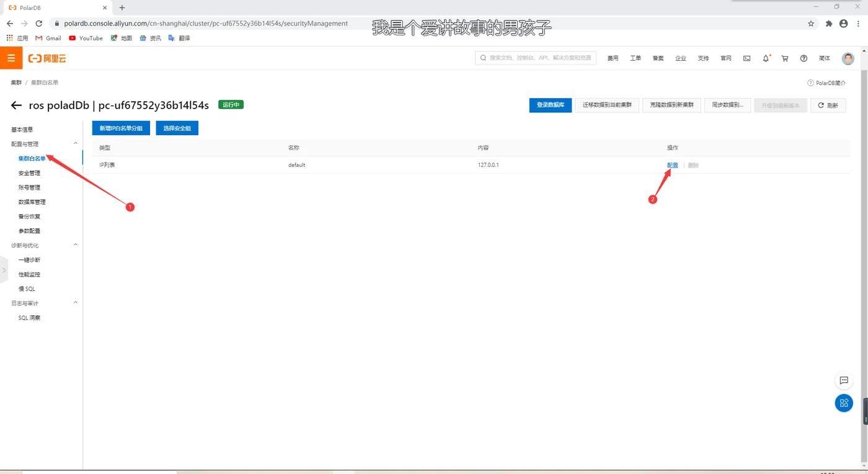Open 官网 in the top navigation
This screenshot has height=474, width=868.
[x=726, y=58]
